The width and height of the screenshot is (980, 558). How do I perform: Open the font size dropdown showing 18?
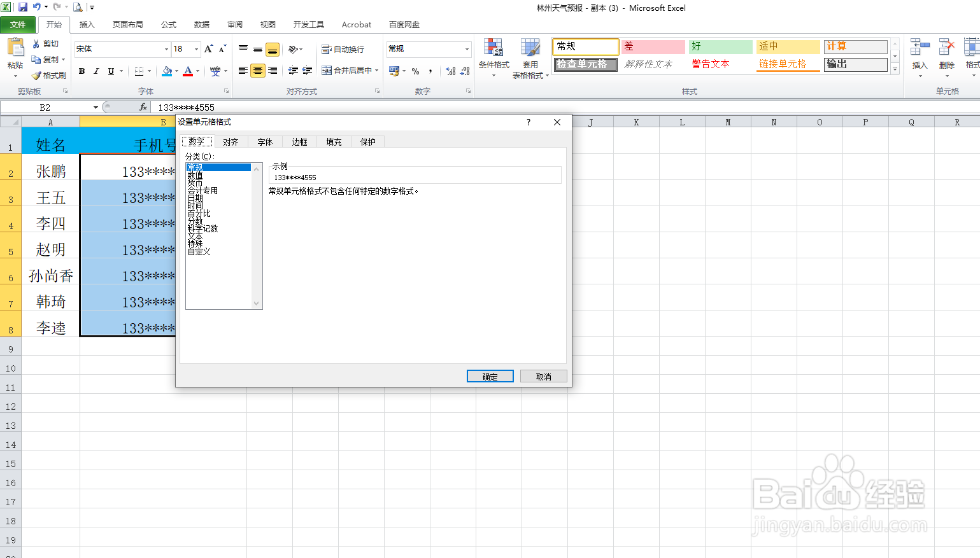point(196,49)
